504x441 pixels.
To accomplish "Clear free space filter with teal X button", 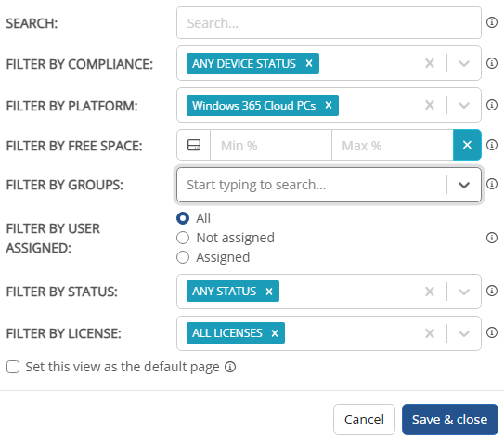I will coord(467,145).
